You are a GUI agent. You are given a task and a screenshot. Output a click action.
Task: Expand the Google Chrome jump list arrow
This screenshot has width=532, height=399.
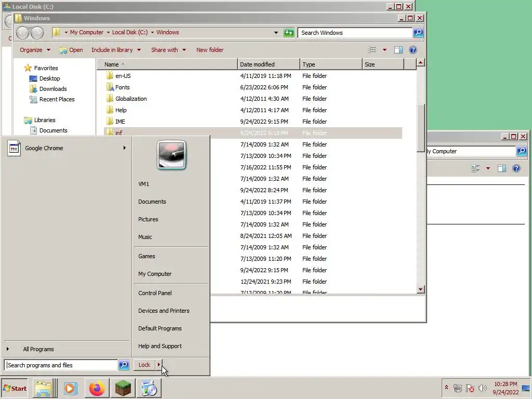[x=125, y=148]
